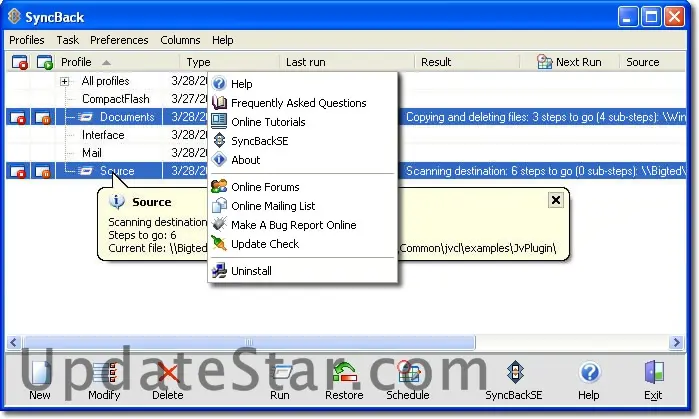Click the Last run column header
699x419 pixels.
[347, 62]
